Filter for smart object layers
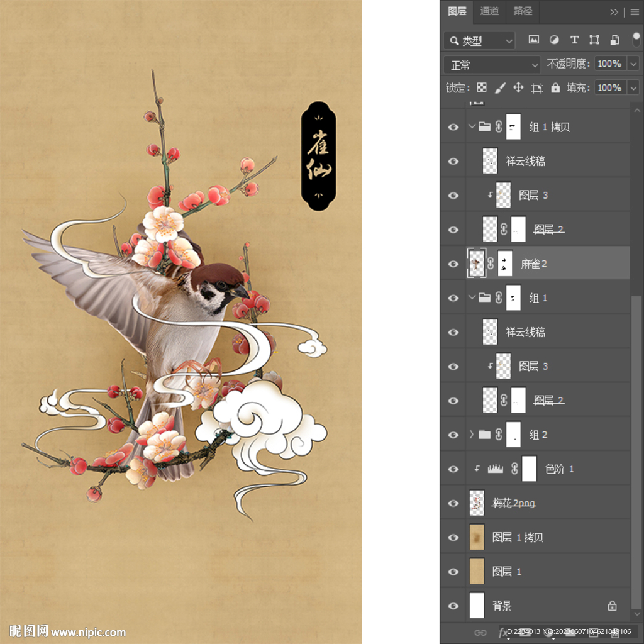The image size is (644, 644). [x=614, y=40]
